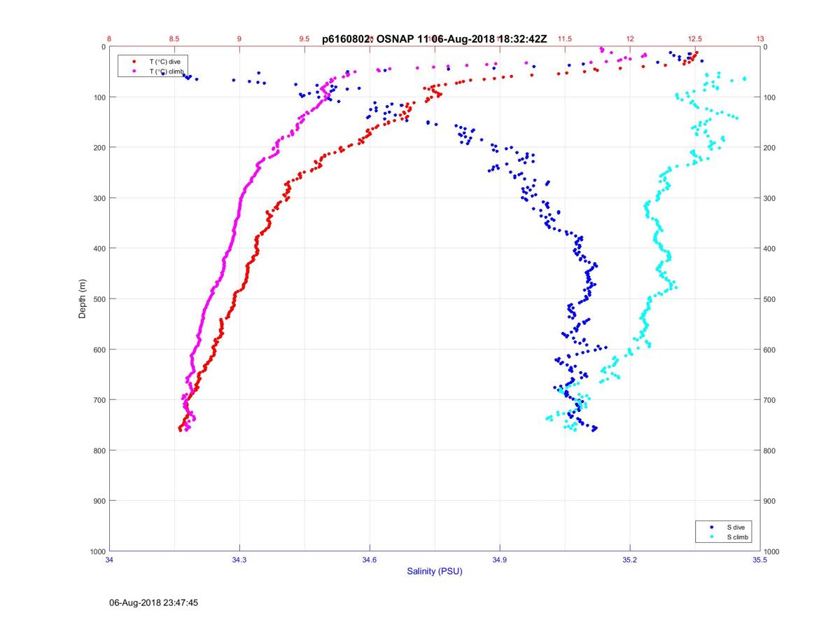Click the plot title 'p6160802: OSNAP 11 06-Aug-2018 18:32:42Z'
Screen dimensions: 840x620
click(x=434, y=39)
